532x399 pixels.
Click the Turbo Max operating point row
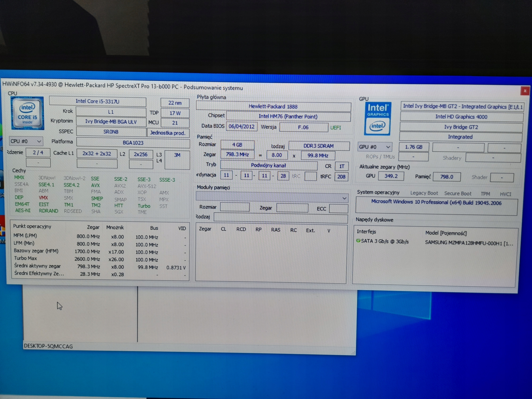click(100, 259)
